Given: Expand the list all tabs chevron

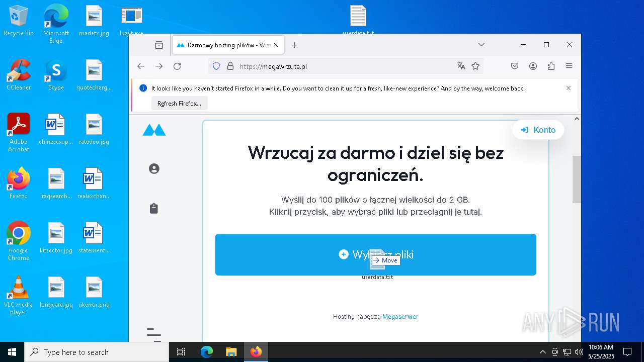Looking at the screenshot, I should pos(481,45).
